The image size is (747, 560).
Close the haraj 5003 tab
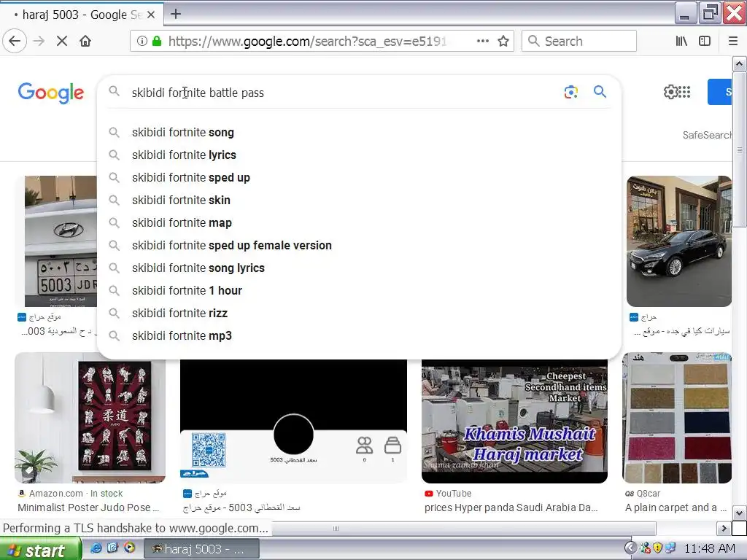pos(150,15)
